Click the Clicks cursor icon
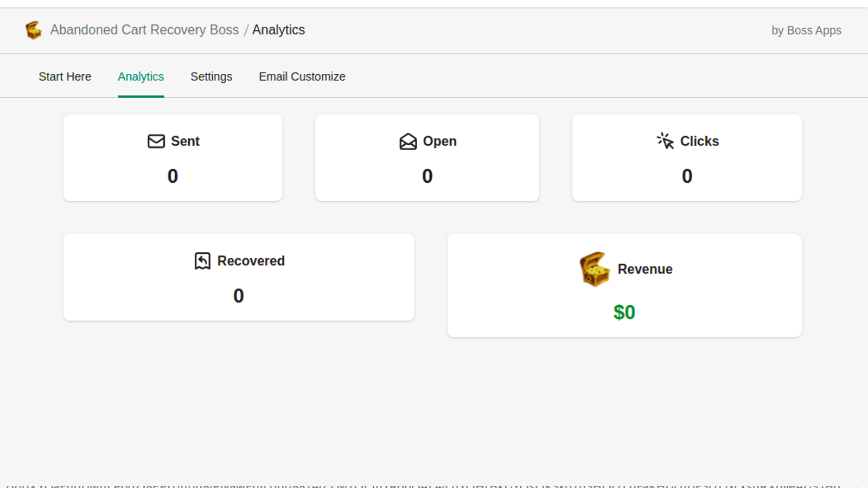The width and height of the screenshot is (868, 488). (665, 141)
